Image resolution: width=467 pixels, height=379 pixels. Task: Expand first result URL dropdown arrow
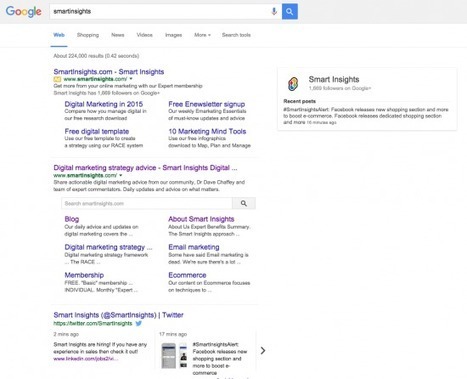131,79
